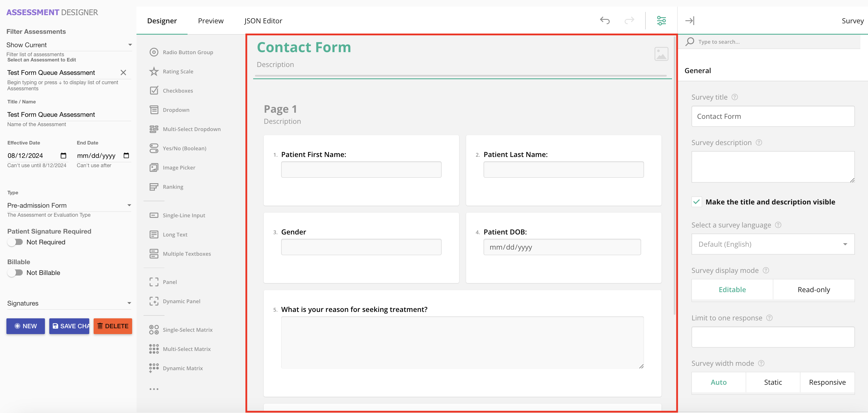Click the Patient First Name input field

[361, 170]
